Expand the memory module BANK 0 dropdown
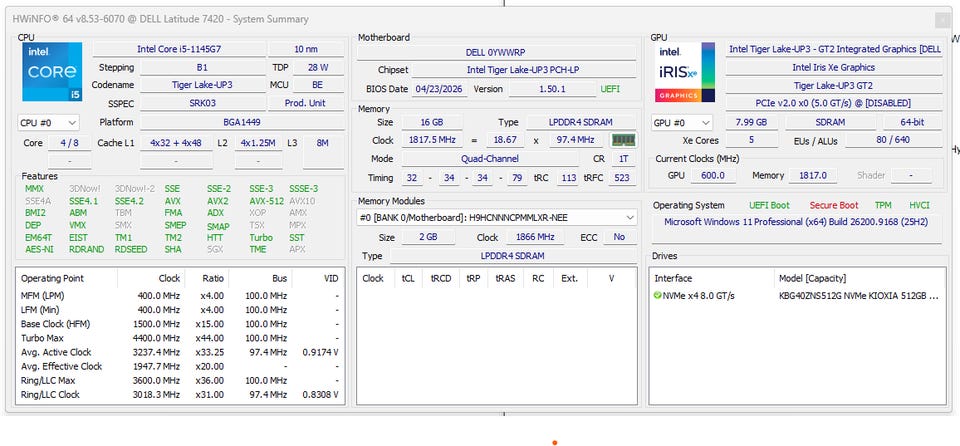960x446 pixels. pos(497,217)
